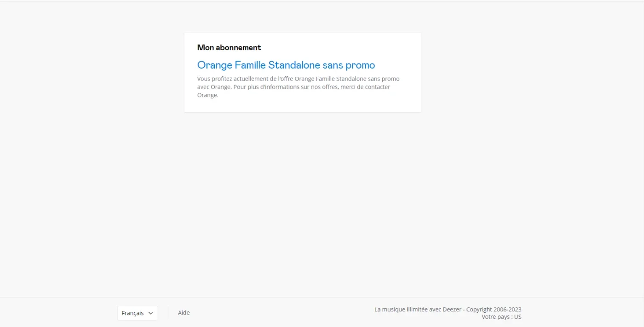Click the chevron arrow in the language selector
The height and width of the screenshot is (327, 644).
tap(150, 313)
